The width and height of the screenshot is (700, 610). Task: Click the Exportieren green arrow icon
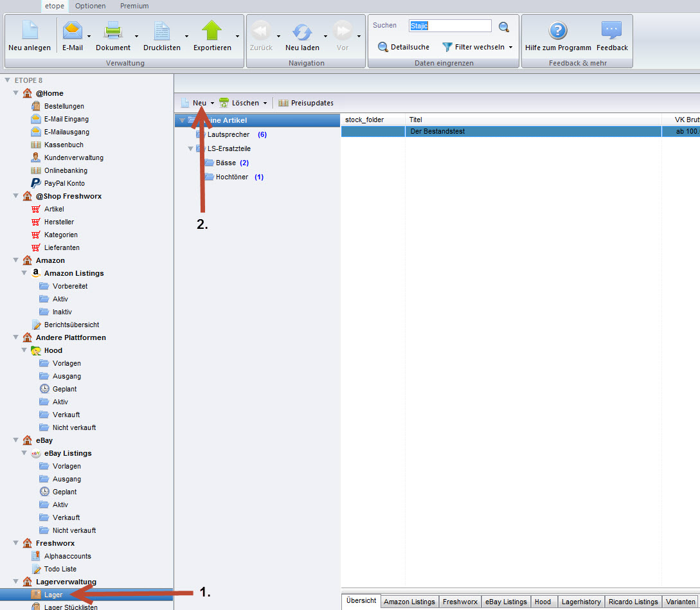211,30
